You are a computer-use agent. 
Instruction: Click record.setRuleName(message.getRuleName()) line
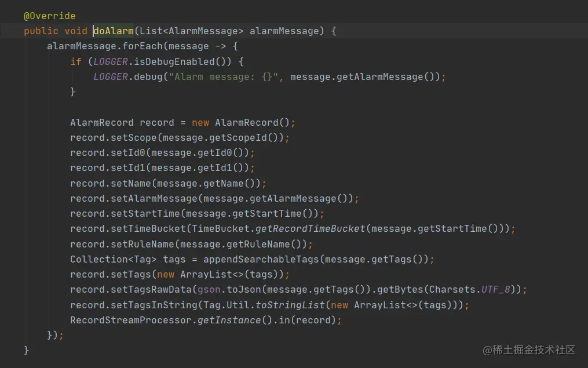click(x=191, y=244)
